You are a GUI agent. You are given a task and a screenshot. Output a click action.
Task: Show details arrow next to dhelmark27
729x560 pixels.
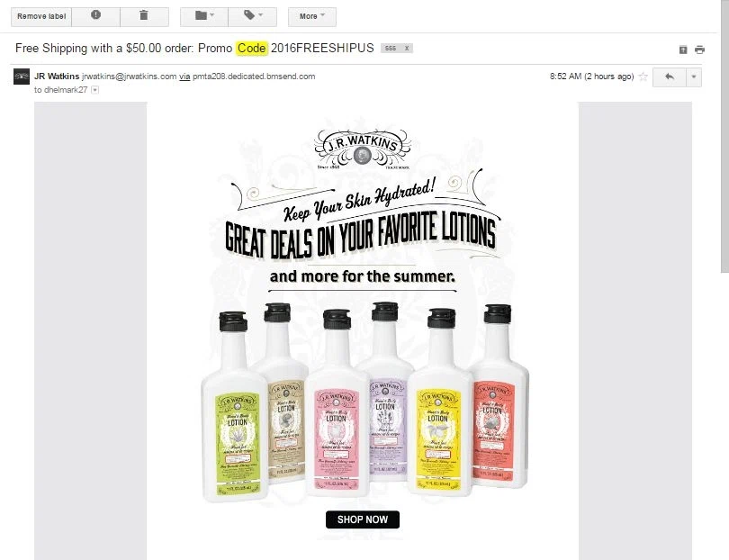(94, 90)
